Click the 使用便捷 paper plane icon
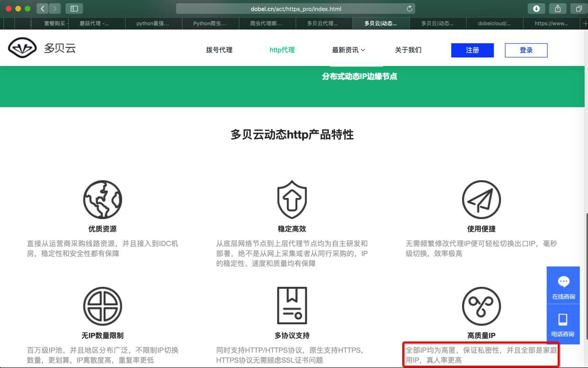The height and width of the screenshot is (368, 588). click(481, 200)
